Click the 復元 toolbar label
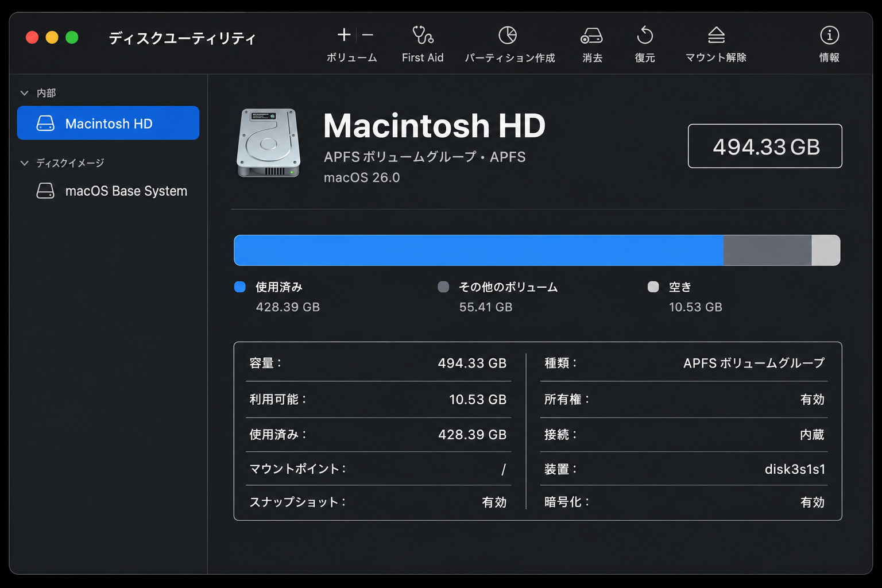The image size is (882, 588). pos(645,57)
